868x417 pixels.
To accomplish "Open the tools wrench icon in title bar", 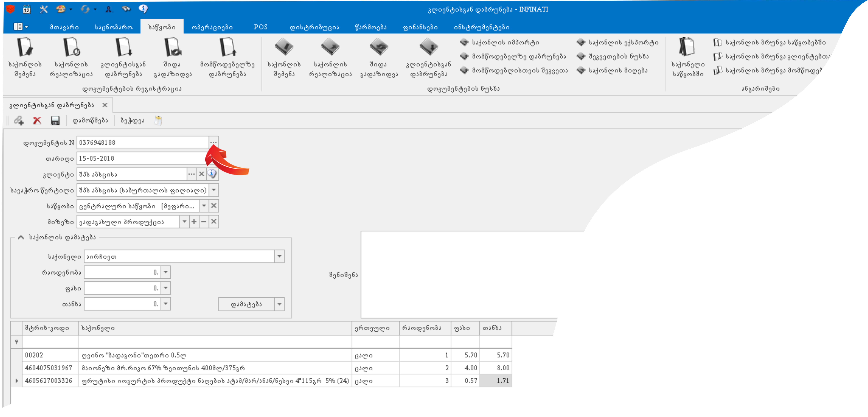I will point(44,9).
